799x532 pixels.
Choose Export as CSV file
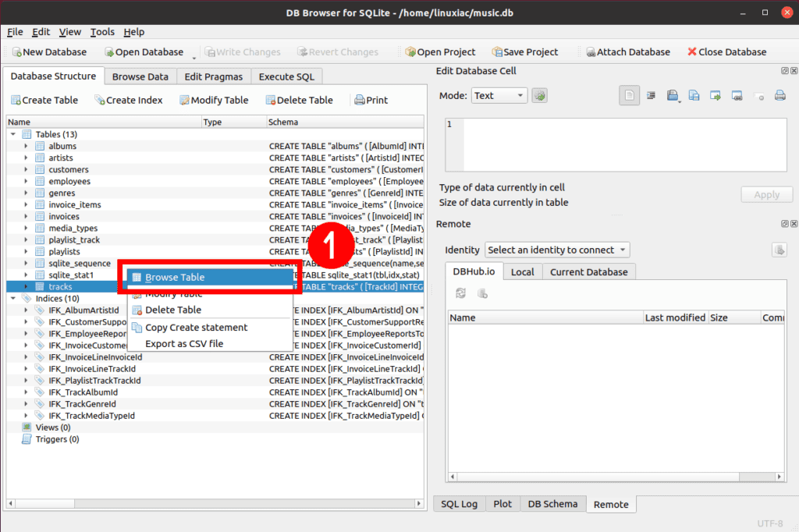184,343
